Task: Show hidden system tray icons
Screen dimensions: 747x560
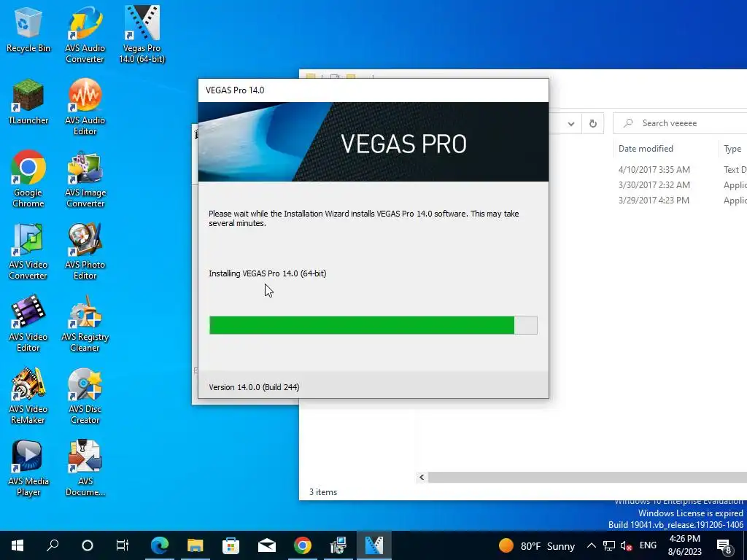Action: pos(591,545)
